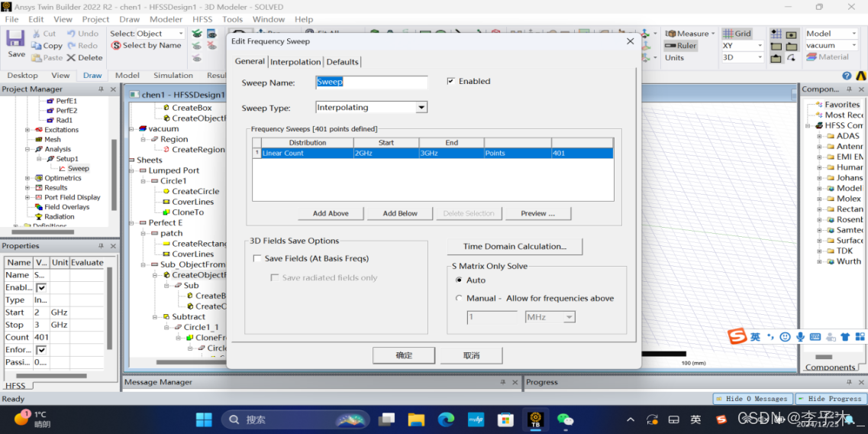Image resolution: width=868 pixels, height=434 pixels.
Task: Click Hide Progress button
Action: pyautogui.click(x=829, y=399)
